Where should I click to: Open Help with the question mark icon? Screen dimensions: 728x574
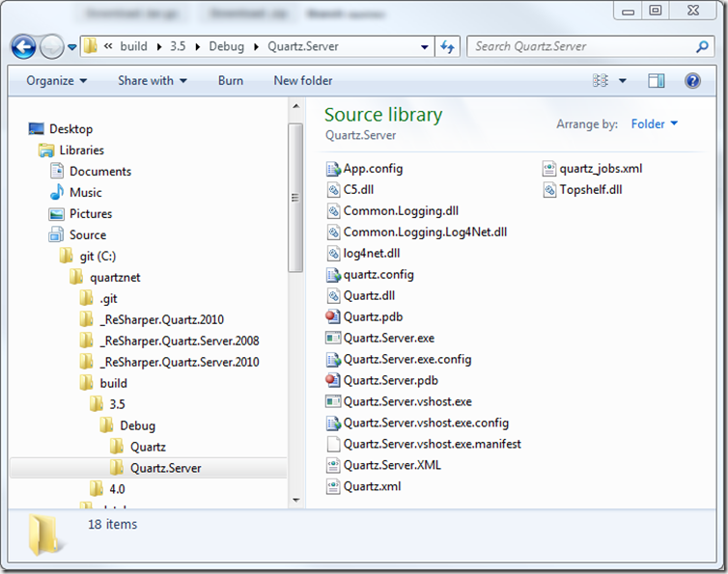(x=692, y=81)
